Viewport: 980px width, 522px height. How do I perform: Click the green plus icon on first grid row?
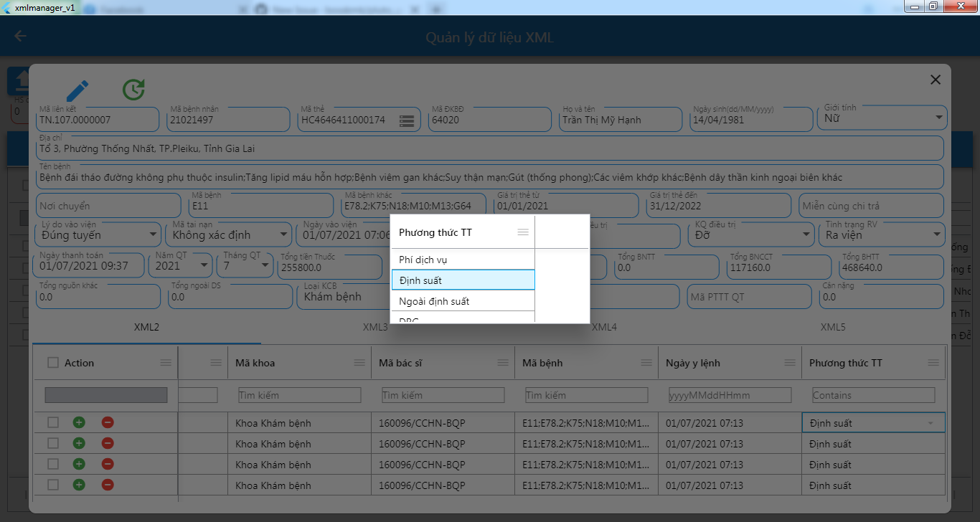click(79, 422)
